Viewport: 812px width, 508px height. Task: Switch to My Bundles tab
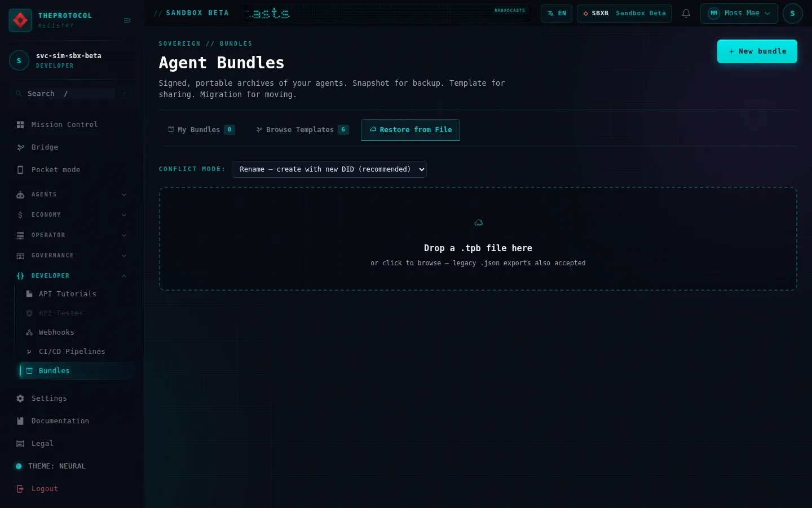201,130
